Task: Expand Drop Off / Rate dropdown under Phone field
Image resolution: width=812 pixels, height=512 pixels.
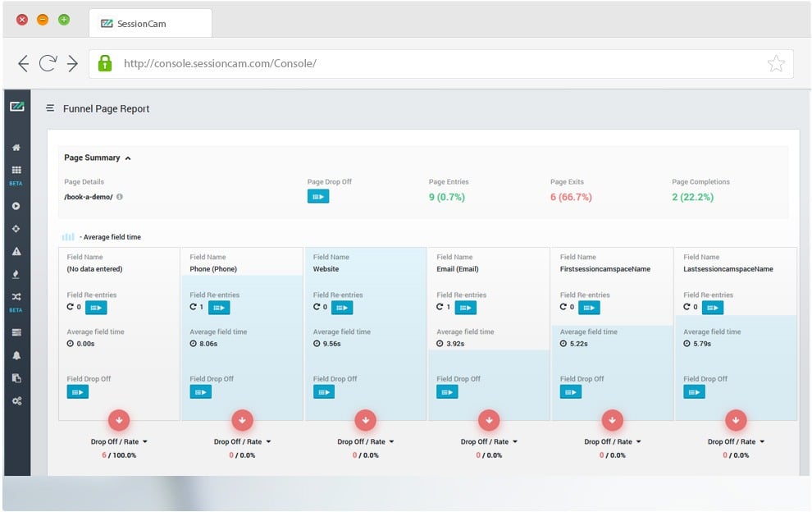Action: coord(241,441)
